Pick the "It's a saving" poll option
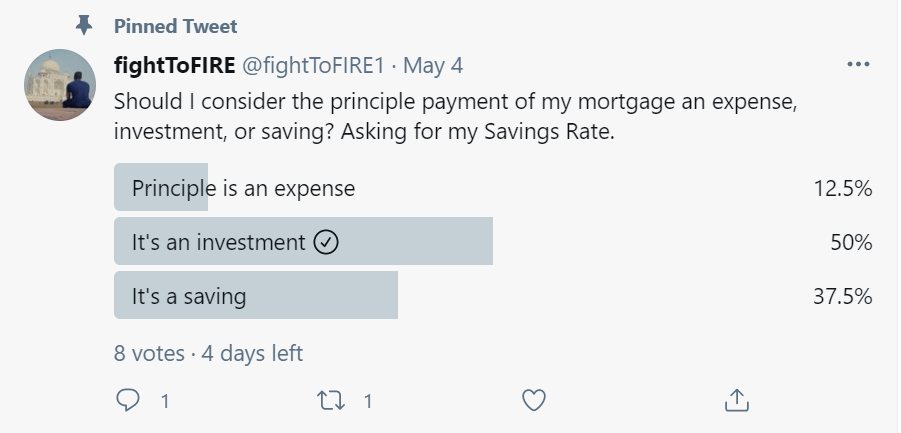Viewport: 901px width, 433px height. 189,296
